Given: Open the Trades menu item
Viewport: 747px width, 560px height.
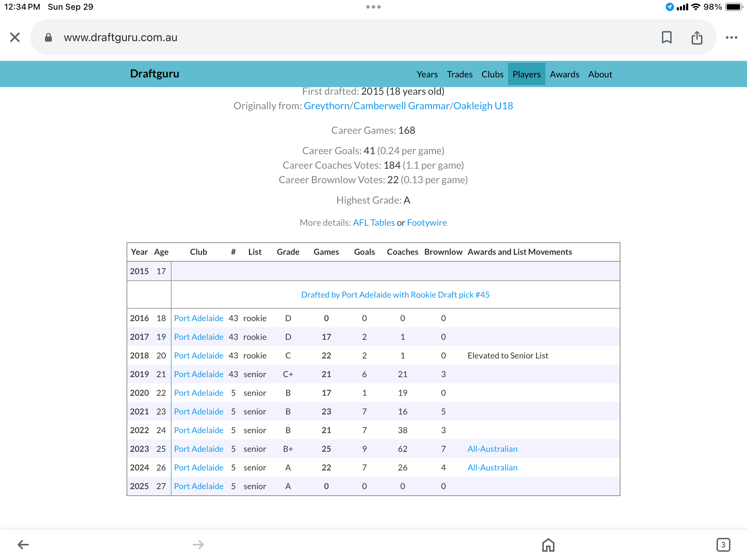Looking at the screenshot, I should 460,74.
